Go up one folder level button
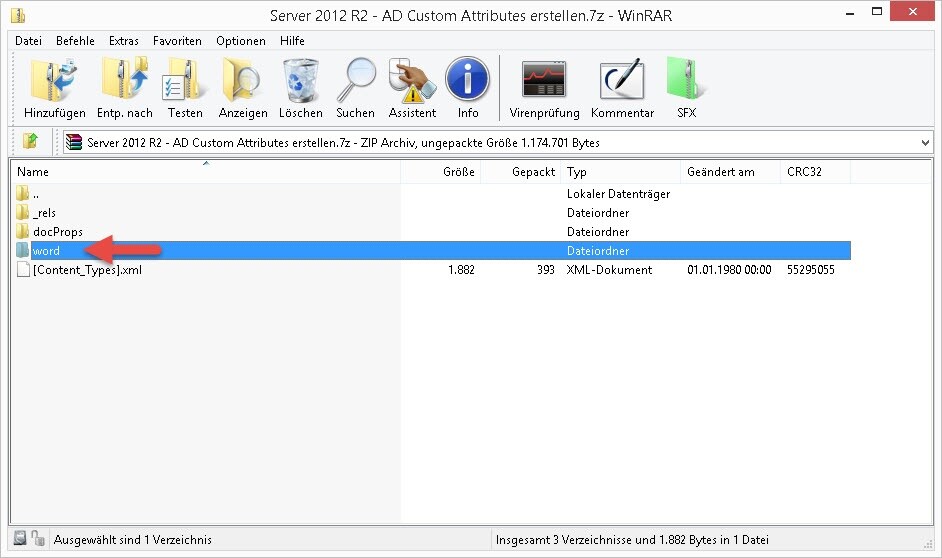The height and width of the screenshot is (558, 942). pyautogui.click(x=31, y=142)
